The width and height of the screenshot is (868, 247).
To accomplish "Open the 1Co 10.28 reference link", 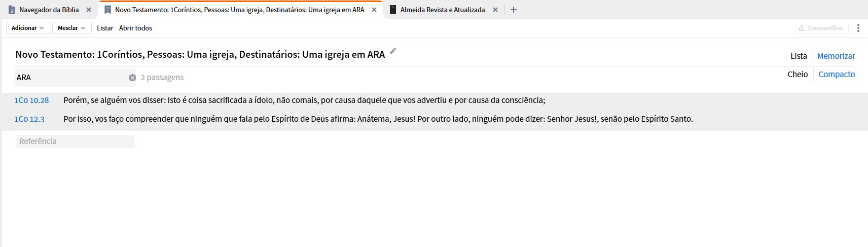I will [31, 100].
